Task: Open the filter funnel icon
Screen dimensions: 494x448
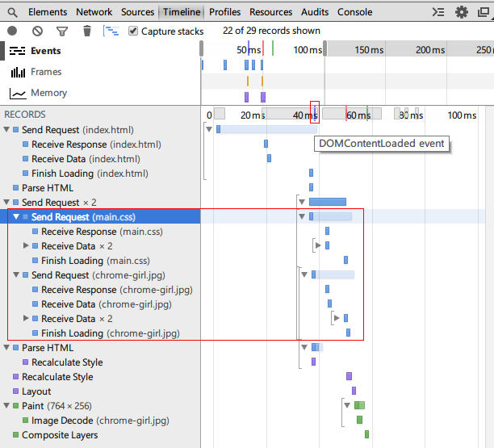Action: tap(62, 31)
